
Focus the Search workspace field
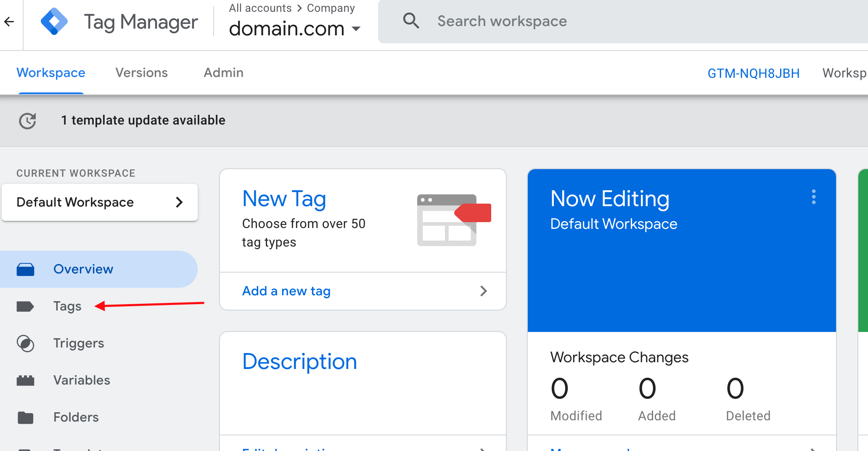pyautogui.click(x=622, y=21)
